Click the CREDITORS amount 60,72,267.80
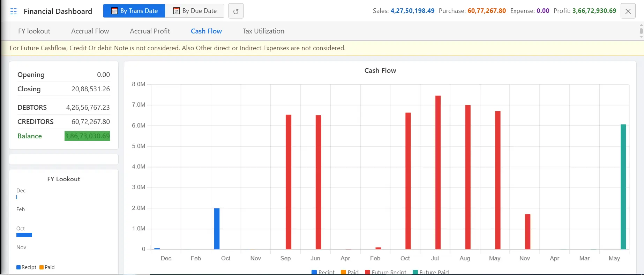Image resolution: width=644 pixels, height=275 pixels. point(91,122)
